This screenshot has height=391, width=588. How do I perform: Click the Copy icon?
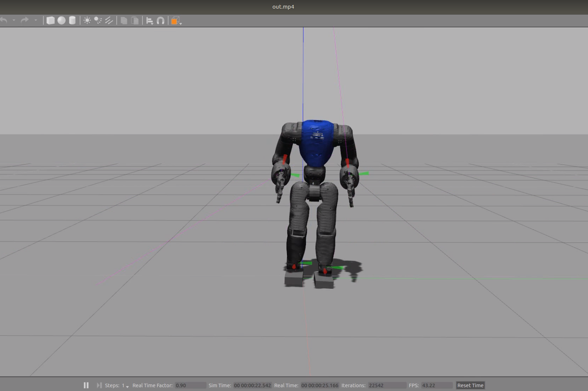(124, 21)
